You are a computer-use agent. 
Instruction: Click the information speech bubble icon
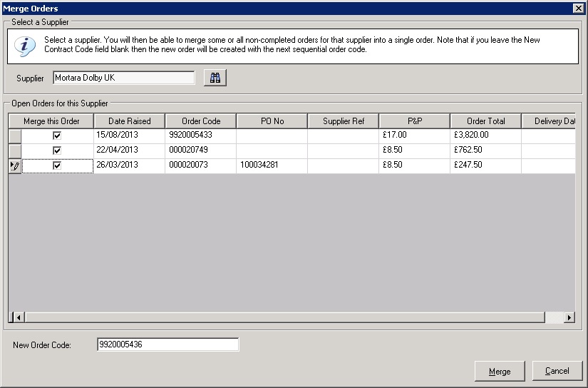point(26,47)
